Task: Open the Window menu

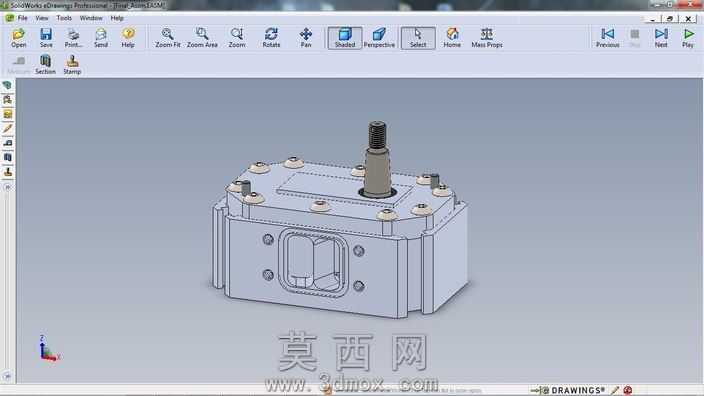Action: pos(91,18)
